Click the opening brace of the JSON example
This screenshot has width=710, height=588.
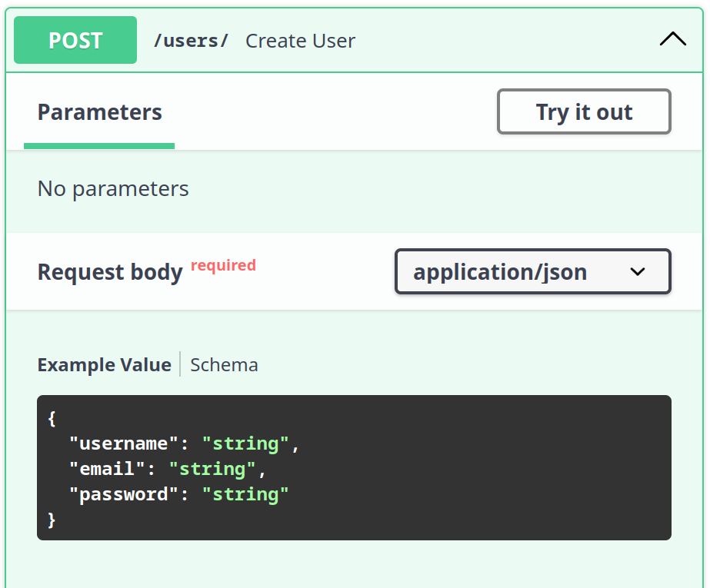click(52, 418)
